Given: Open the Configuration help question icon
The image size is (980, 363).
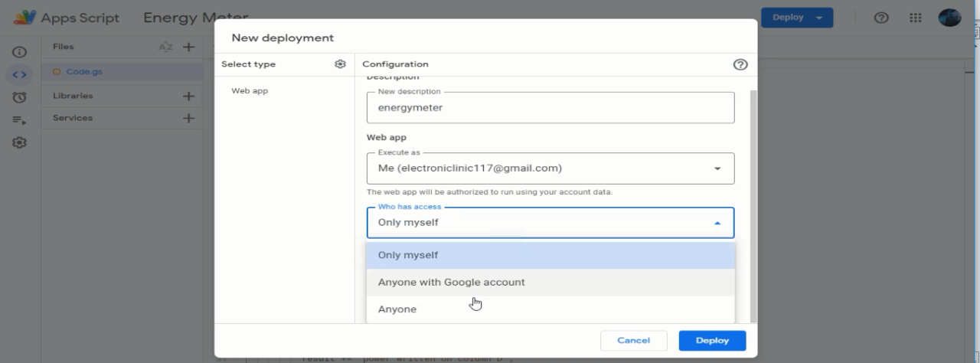Looking at the screenshot, I should point(740,64).
